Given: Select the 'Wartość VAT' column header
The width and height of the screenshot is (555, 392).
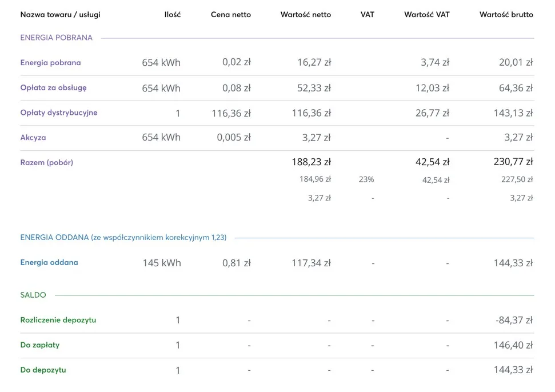Looking at the screenshot, I should (426, 15).
